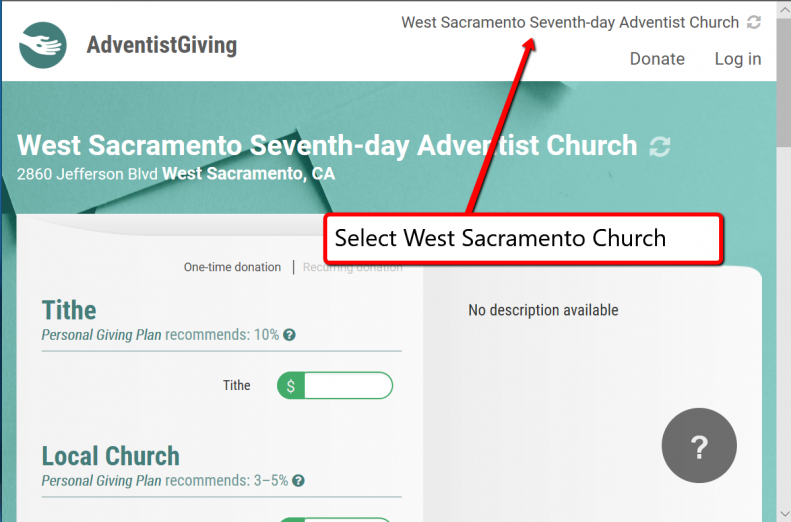The height and width of the screenshot is (522, 791).
Task: Click the green dollar sign on Tithe field
Action: [x=290, y=386]
